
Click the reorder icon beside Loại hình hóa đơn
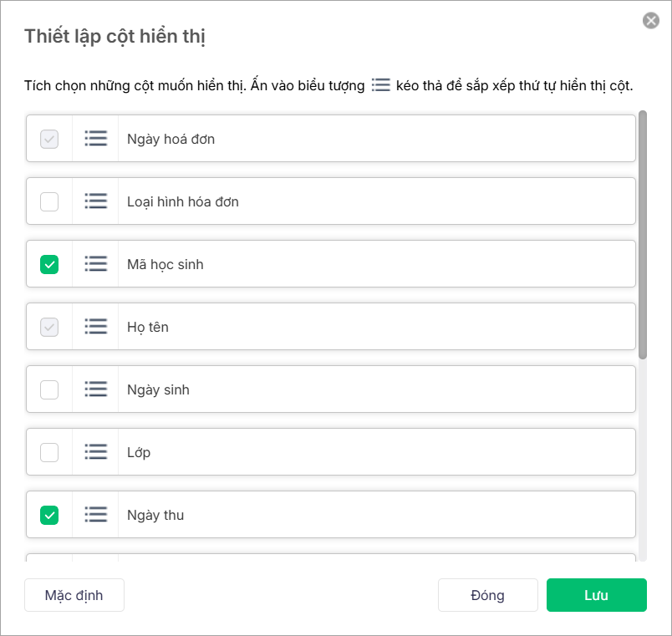click(x=96, y=201)
